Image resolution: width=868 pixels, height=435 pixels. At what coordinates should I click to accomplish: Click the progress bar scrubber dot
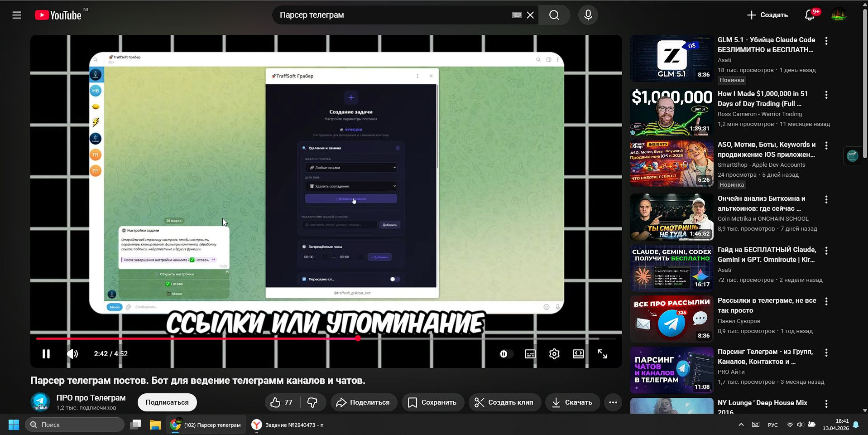pyautogui.click(x=358, y=338)
